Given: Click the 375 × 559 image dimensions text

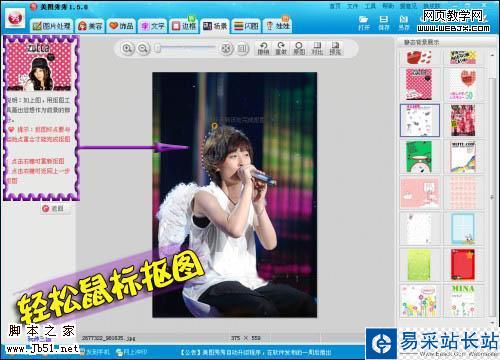Looking at the screenshot, I should tap(246, 338).
